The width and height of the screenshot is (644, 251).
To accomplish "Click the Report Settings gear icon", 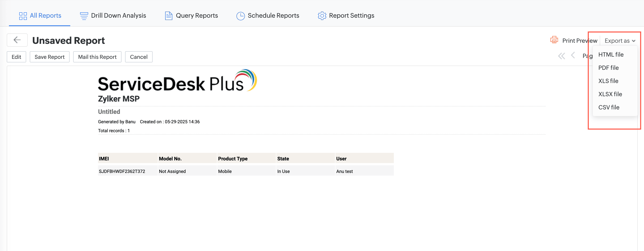I will (x=322, y=16).
